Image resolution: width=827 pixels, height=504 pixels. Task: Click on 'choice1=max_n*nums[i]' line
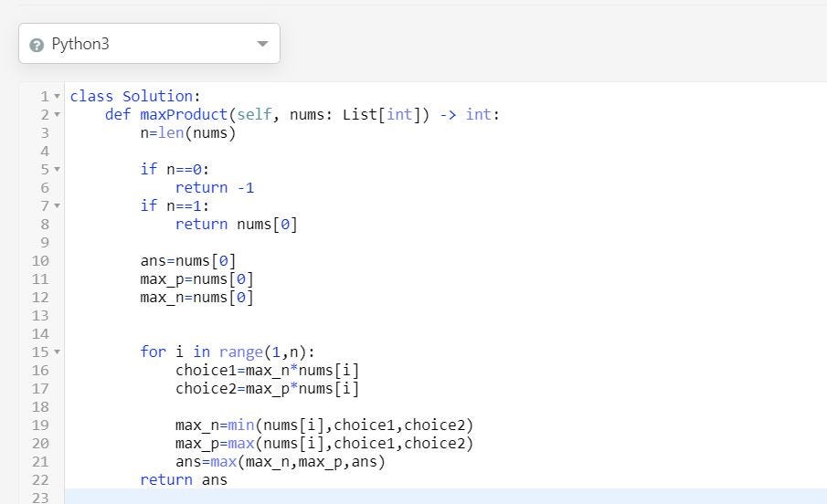point(268,370)
